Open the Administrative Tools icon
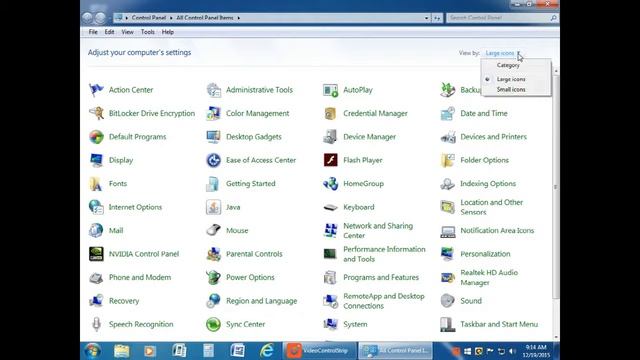This screenshot has height=360, width=640. tap(213, 90)
